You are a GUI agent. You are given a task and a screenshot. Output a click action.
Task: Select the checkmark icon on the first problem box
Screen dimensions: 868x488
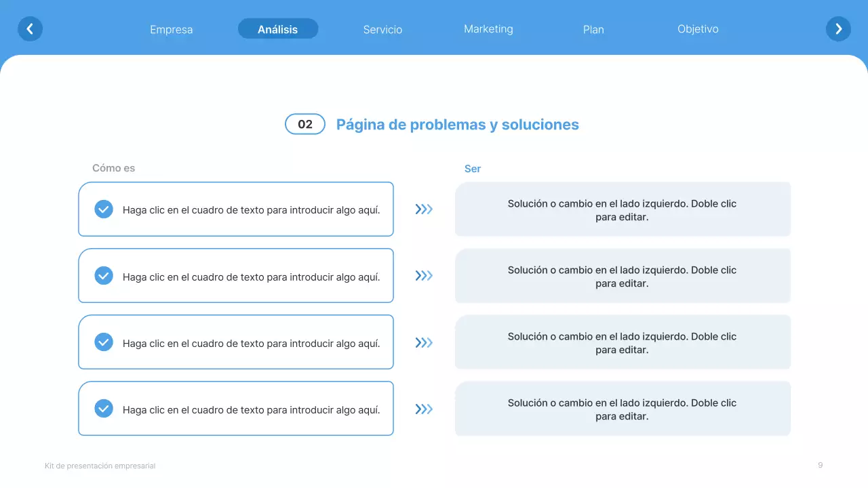click(104, 209)
